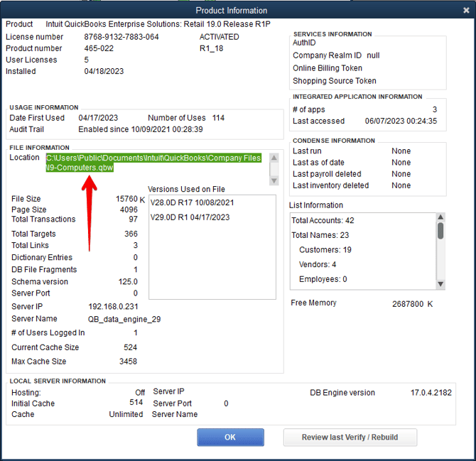Click the Location scroll down arrow
The height and width of the screenshot is (461, 476).
click(274, 180)
